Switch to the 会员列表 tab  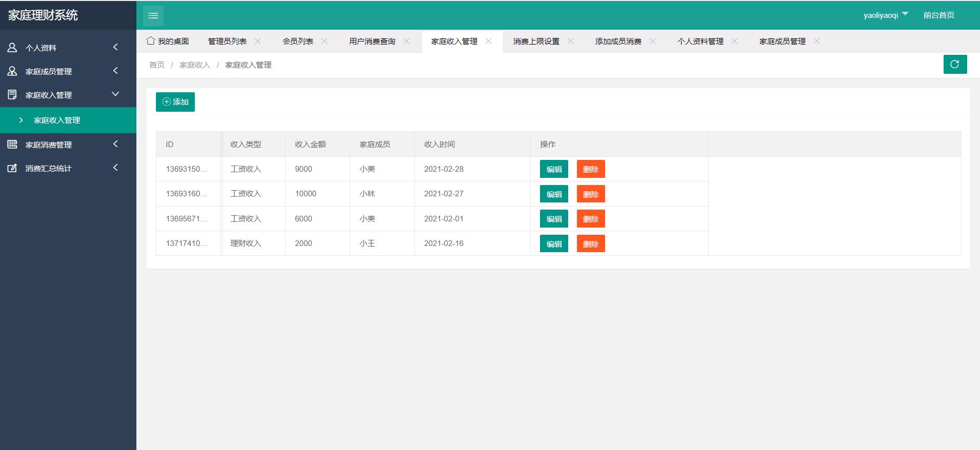click(298, 41)
